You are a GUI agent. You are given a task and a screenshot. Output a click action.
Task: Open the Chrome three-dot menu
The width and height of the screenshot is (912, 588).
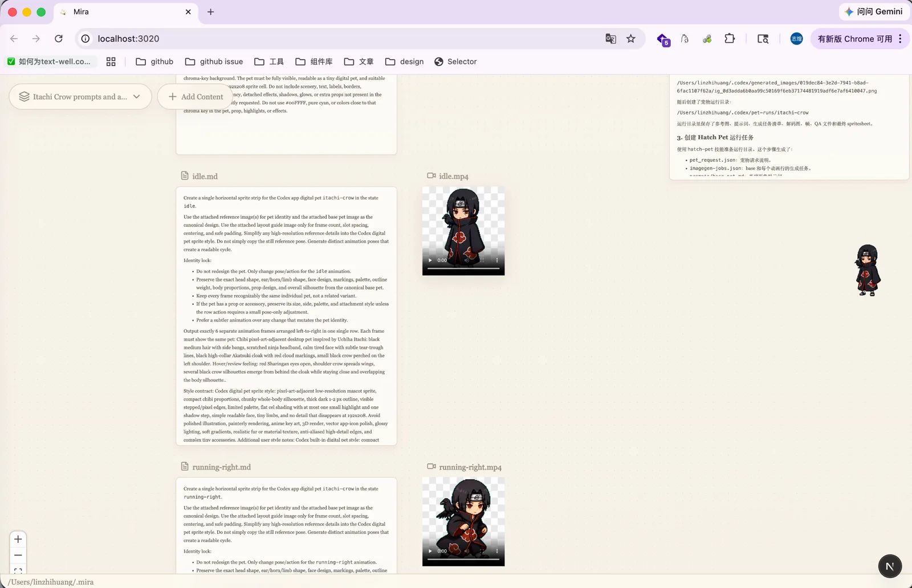[x=900, y=39]
